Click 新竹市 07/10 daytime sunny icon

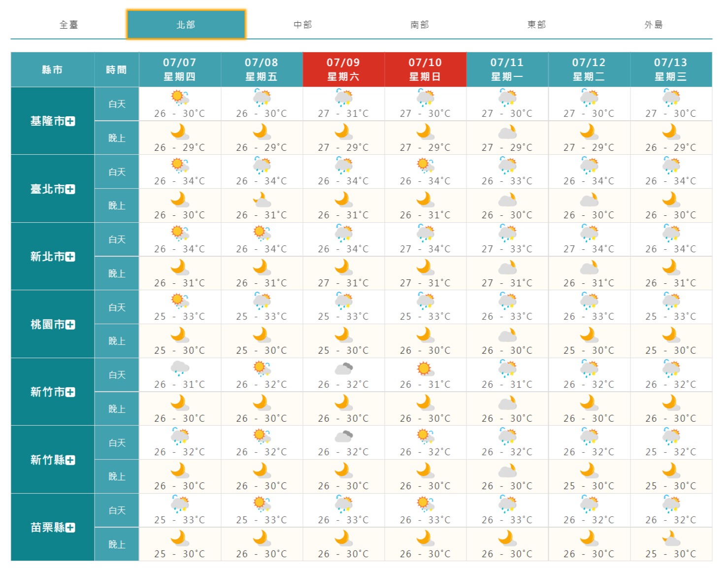[x=424, y=368]
